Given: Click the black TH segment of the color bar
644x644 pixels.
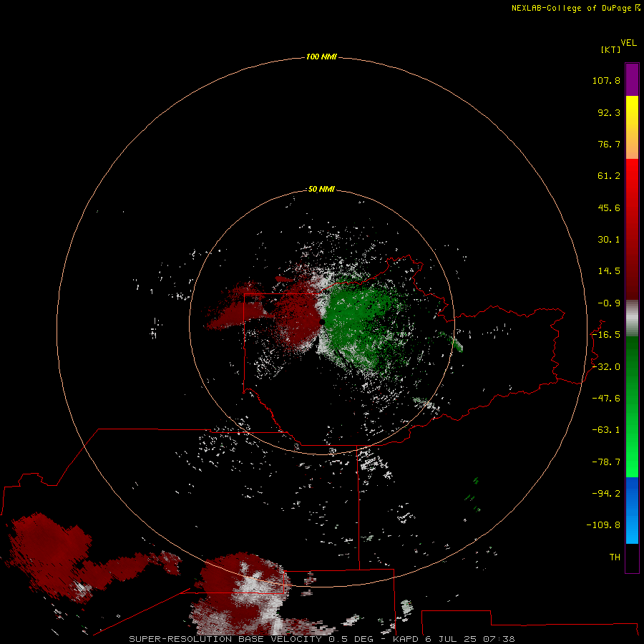Looking at the screenshot, I should tap(632, 558).
